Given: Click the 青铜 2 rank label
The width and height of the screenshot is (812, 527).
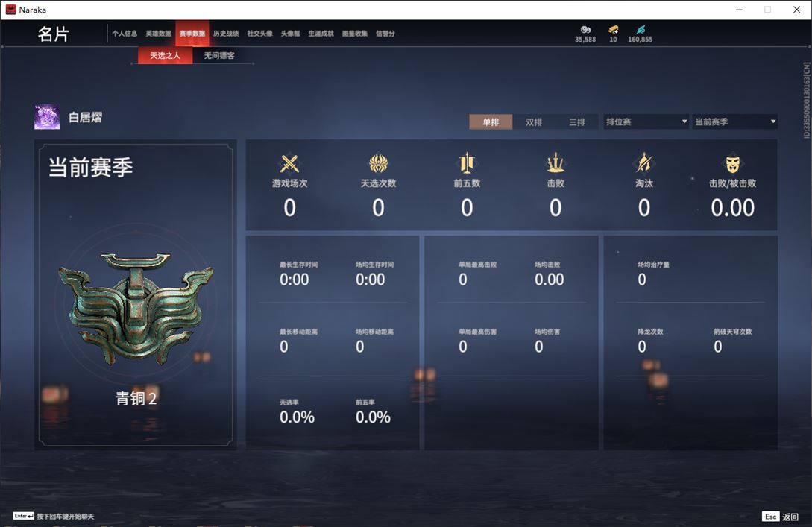Looking at the screenshot, I should [136, 398].
